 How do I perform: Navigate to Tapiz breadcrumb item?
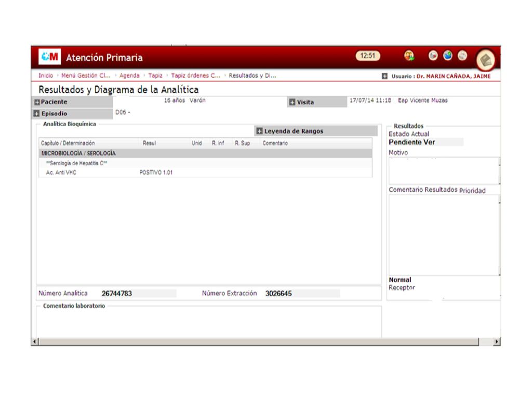tap(155, 76)
